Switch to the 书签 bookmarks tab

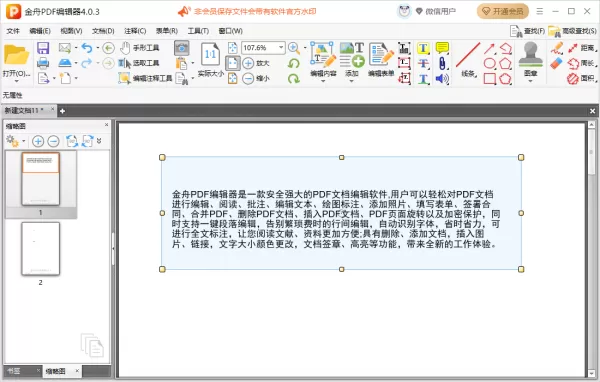click(14, 371)
